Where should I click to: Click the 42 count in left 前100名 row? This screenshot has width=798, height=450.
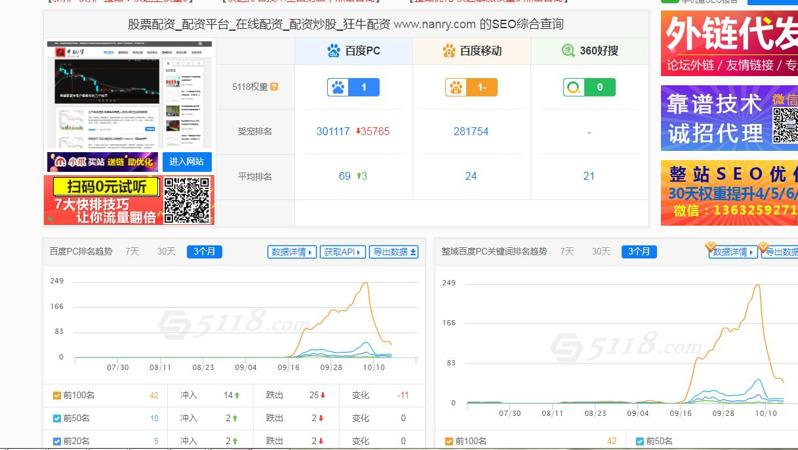(154, 396)
